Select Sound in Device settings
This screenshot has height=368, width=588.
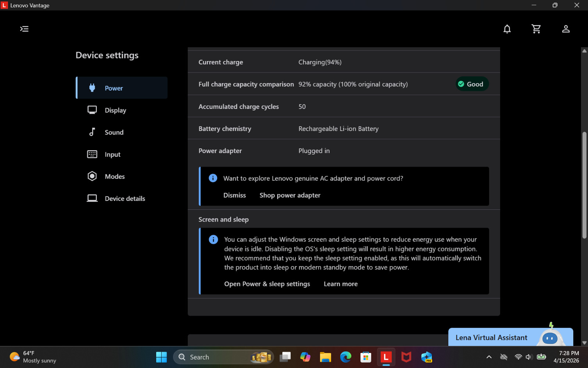122,132
